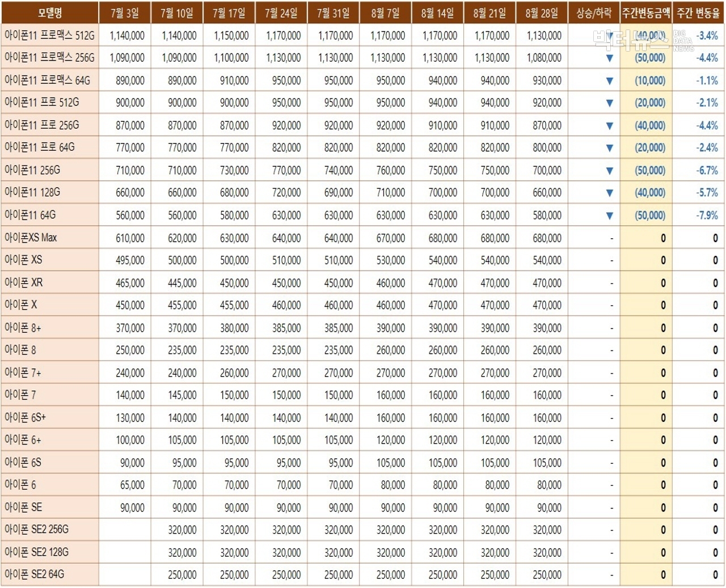The image size is (726, 588).
Task: Select the 7월 3일 column header
Action: [x=125, y=12]
